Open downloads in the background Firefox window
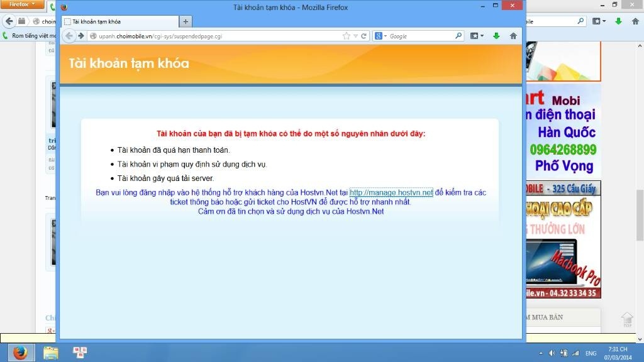The image size is (644, 362). tap(619, 21)
